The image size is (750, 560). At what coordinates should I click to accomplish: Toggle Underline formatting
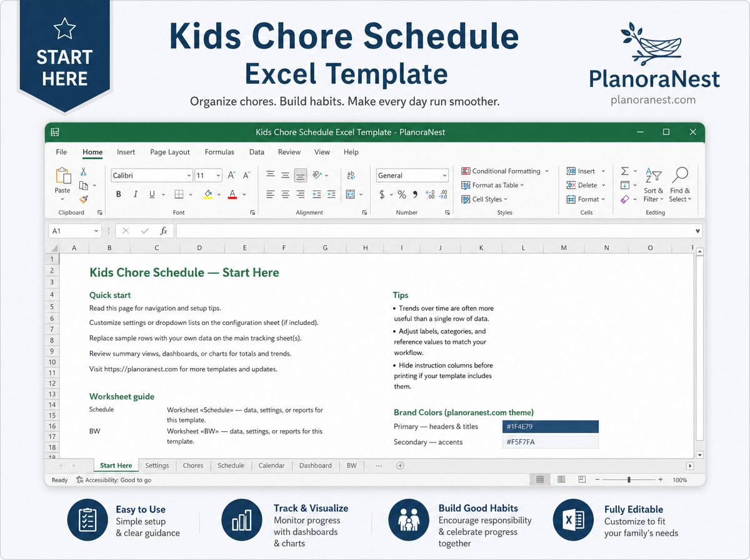pyautogui.click(x=152, y=194)
